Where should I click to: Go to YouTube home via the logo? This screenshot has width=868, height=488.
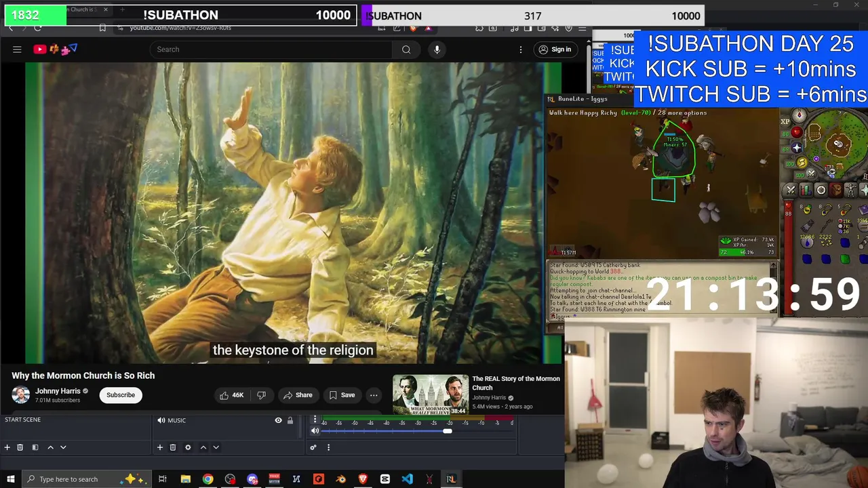[56, 49]
